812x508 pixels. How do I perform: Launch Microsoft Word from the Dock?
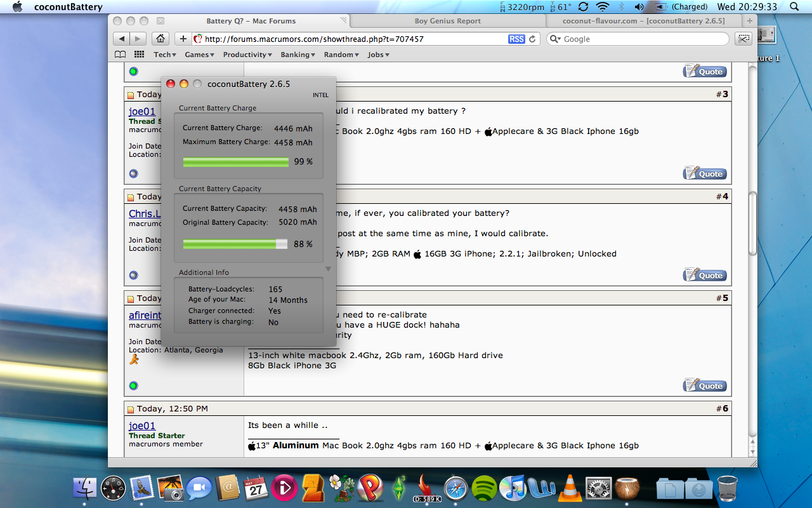coord(541,488)
